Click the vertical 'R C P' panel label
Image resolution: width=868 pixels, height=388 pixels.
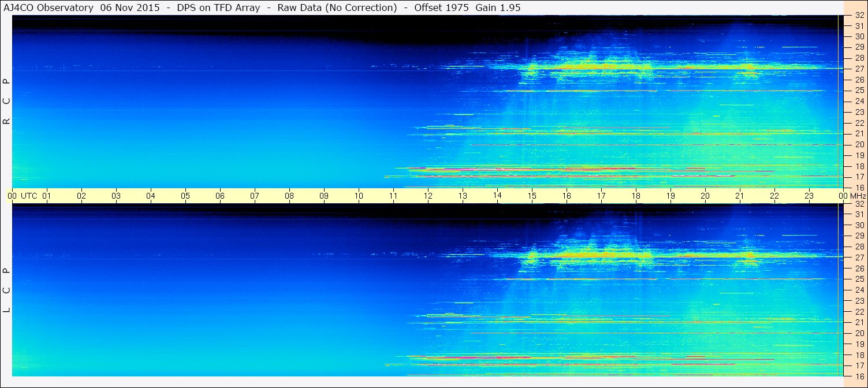coord(7,102)
